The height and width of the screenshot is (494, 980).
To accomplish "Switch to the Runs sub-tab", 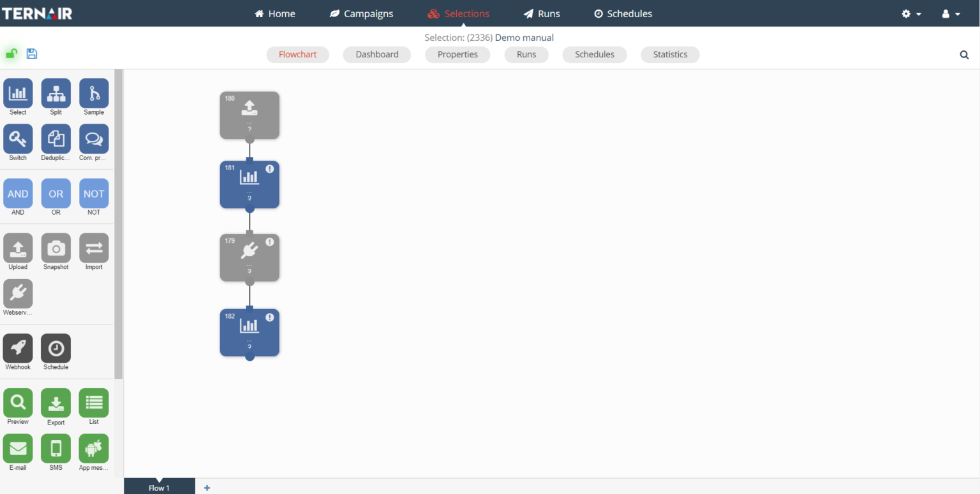I will pyautogui.click(x=526, y=55).
